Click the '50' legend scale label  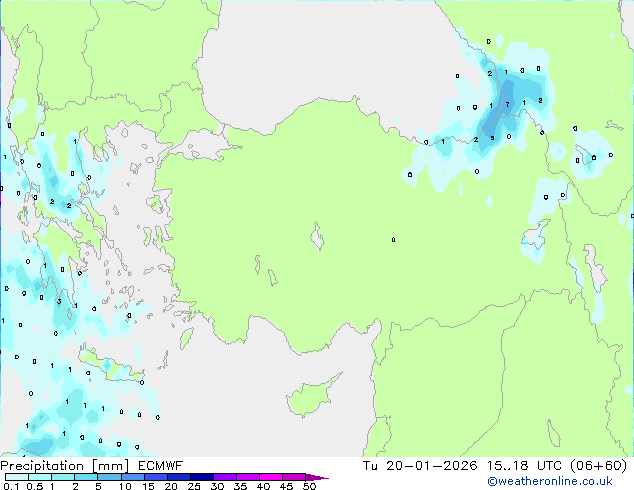coord(309,486)
